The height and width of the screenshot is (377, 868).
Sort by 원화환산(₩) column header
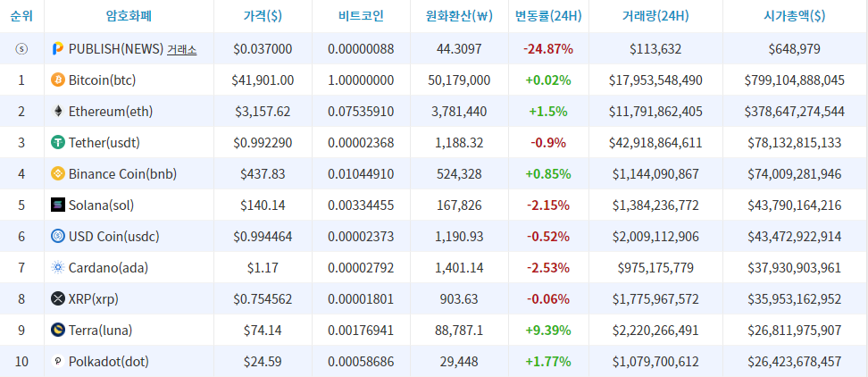(459, 16)
